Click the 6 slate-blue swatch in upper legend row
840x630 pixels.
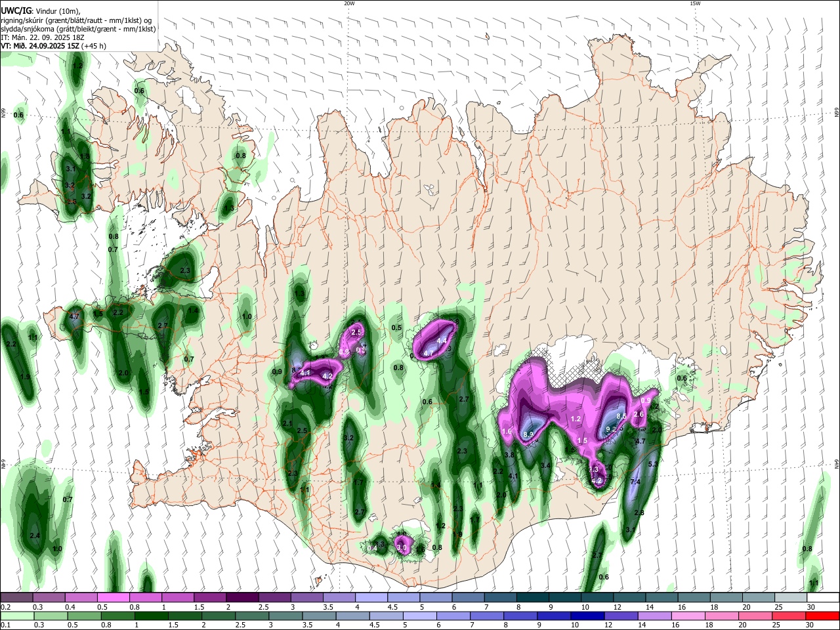pyautogui.click(x=467, y=597)
